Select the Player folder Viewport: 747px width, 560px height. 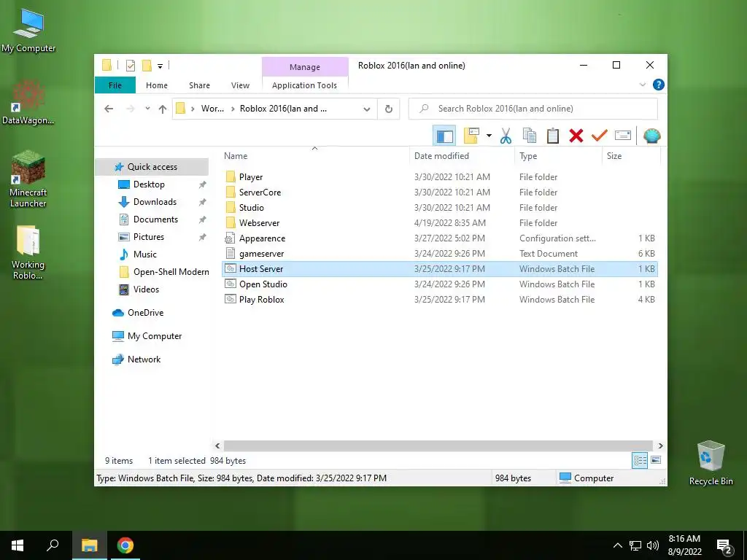click(439, 177)
